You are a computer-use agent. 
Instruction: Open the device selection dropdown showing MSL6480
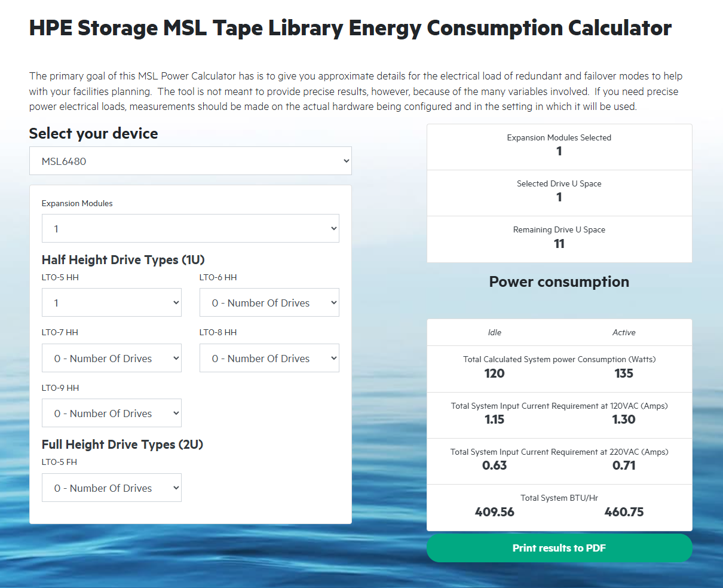191,161
